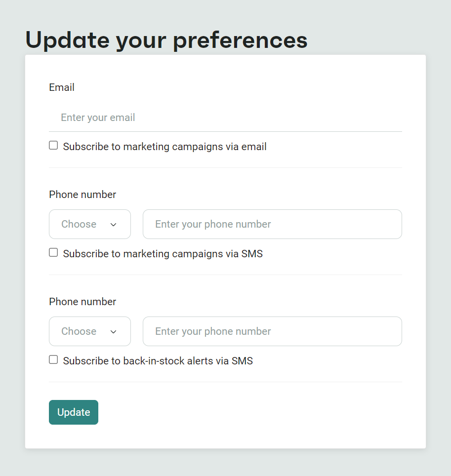Check the marketing campaigns via SMS box
451x476 pixels.
point(53,252)
